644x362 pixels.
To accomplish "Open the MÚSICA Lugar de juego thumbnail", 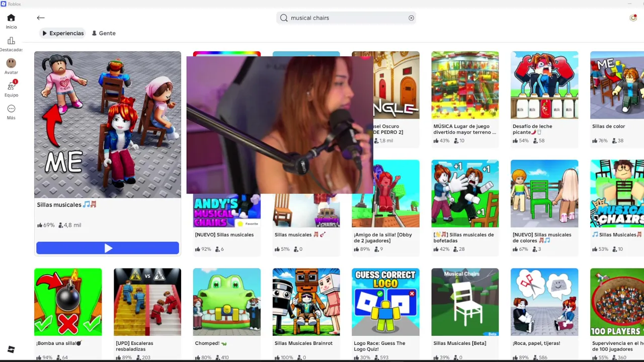I will pos(465,85).
